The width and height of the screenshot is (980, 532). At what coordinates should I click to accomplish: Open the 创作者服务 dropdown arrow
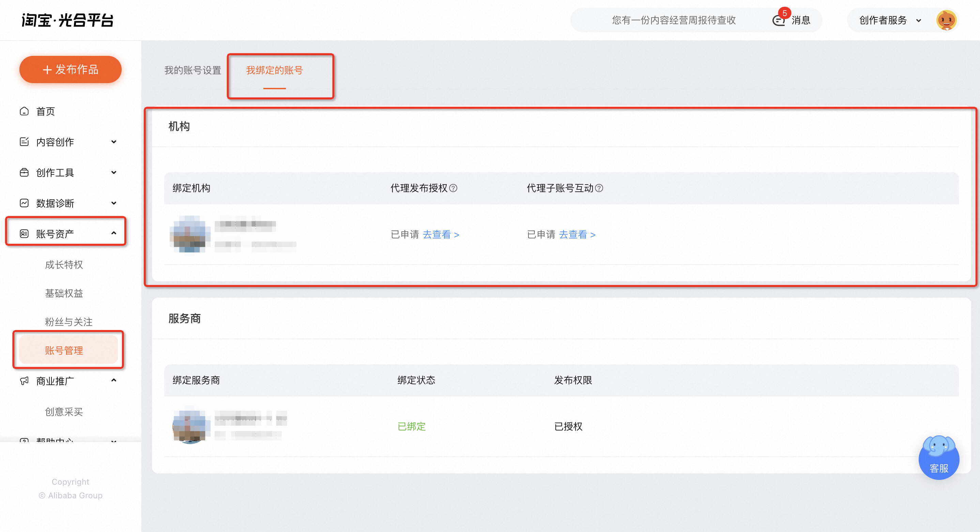(x=919, y=20)
